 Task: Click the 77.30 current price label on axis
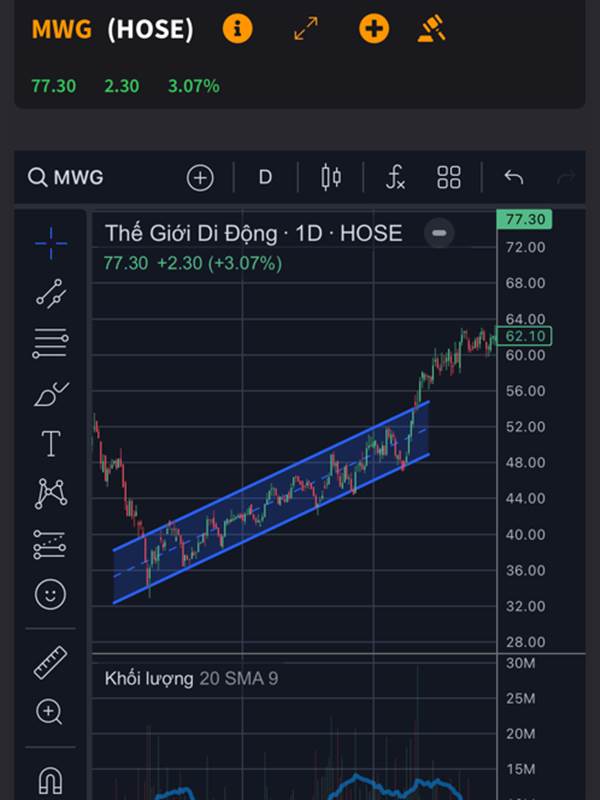point(524,219)
